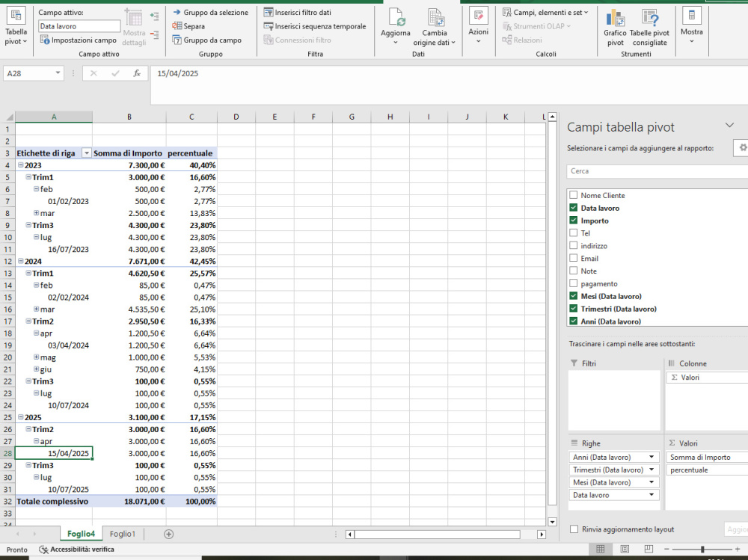
Task: Check the Note field
Action: (x=574, y=271)
